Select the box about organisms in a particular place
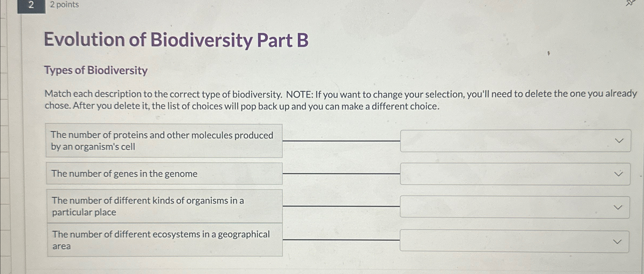This screenshot has height=274, width=644. pos(164,207)
